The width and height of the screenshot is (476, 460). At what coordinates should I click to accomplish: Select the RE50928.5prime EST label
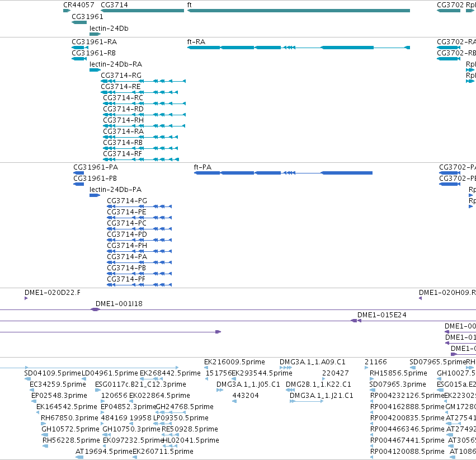pyautogui.click(x=190, y=430)
